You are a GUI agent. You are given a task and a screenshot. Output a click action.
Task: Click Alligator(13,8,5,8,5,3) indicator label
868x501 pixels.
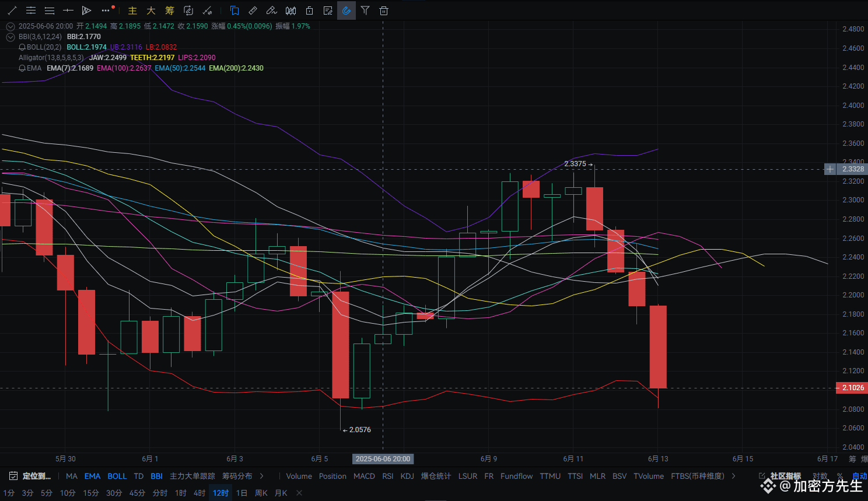(51, 58)
